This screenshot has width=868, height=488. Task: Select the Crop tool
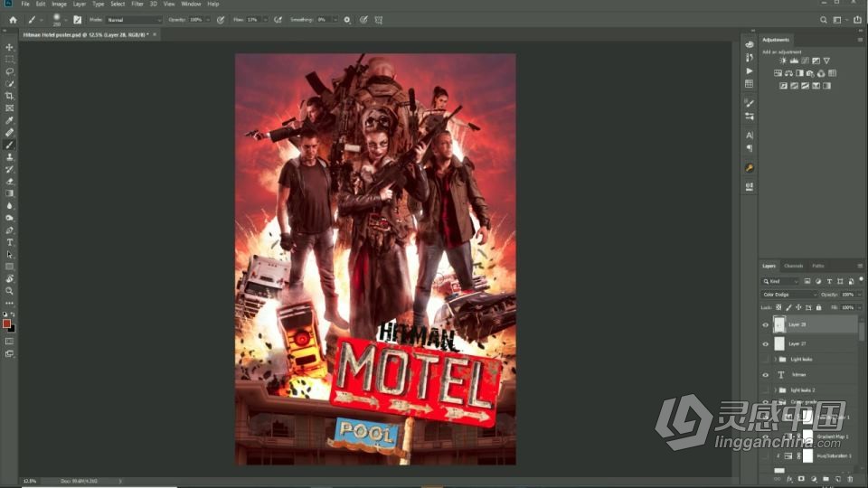[9, 96]
